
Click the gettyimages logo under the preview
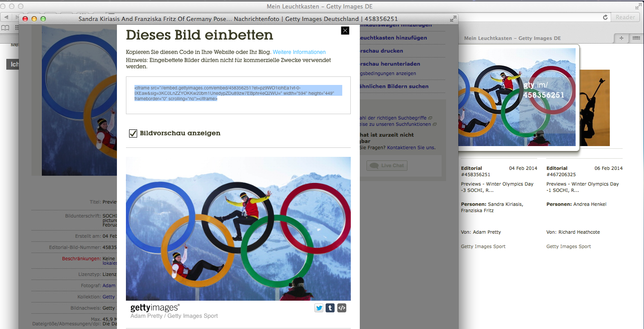pos(155,308)
